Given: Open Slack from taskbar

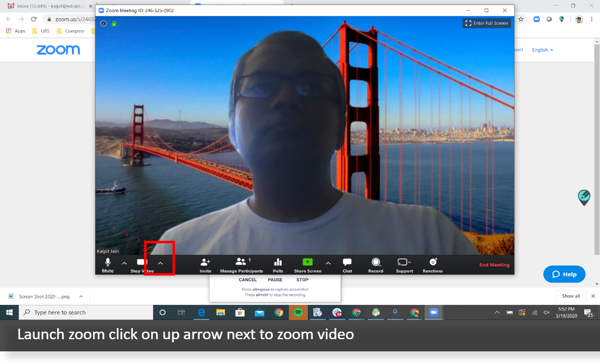Looking at the screenshot, I should 337,312.
